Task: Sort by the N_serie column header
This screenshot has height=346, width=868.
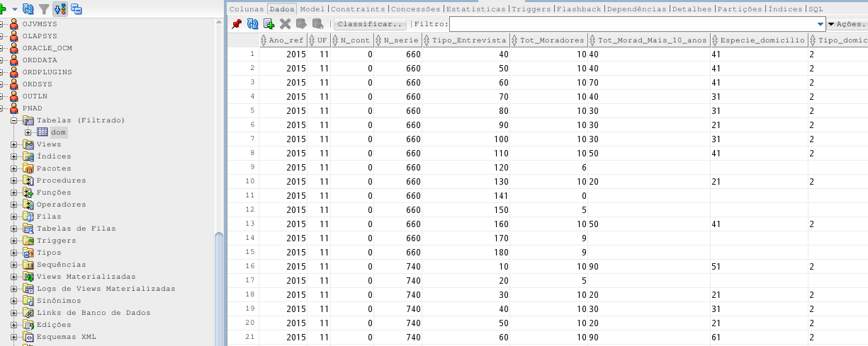Action: (x=398, y=40)
